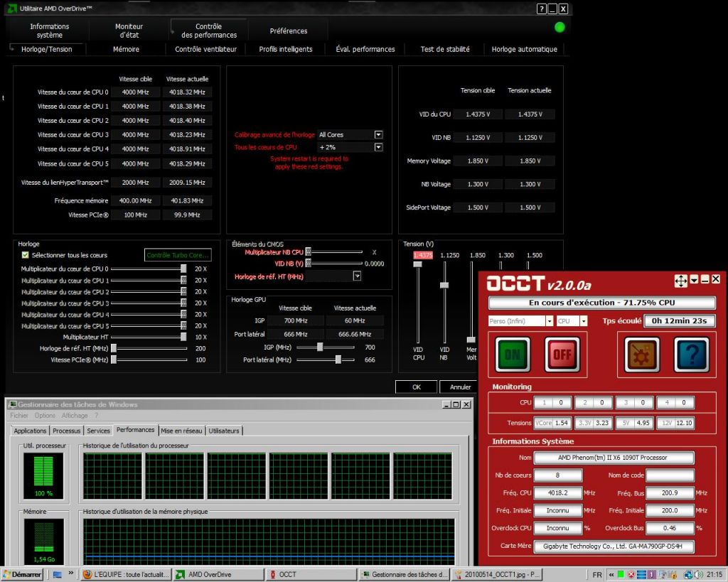Screen dimensions: 728x582
Task: Switch to Test de stabilité sub-tab
Action: (445, 49)
